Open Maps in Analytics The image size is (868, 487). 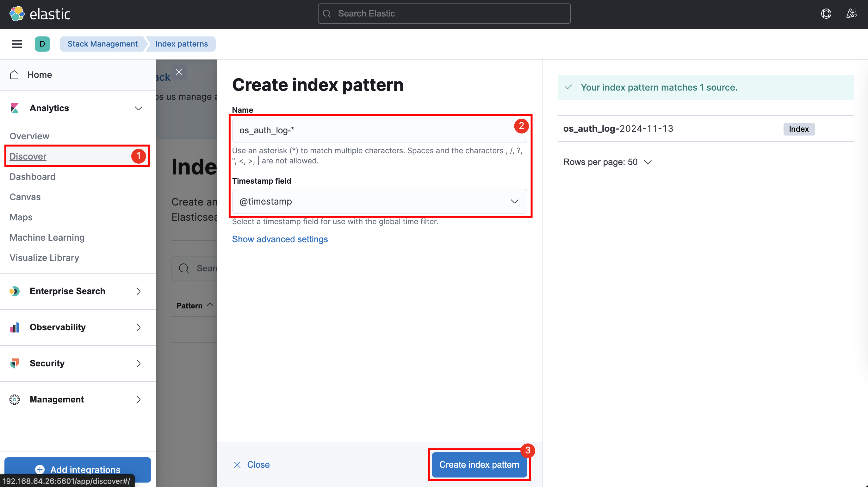point(21,217)
